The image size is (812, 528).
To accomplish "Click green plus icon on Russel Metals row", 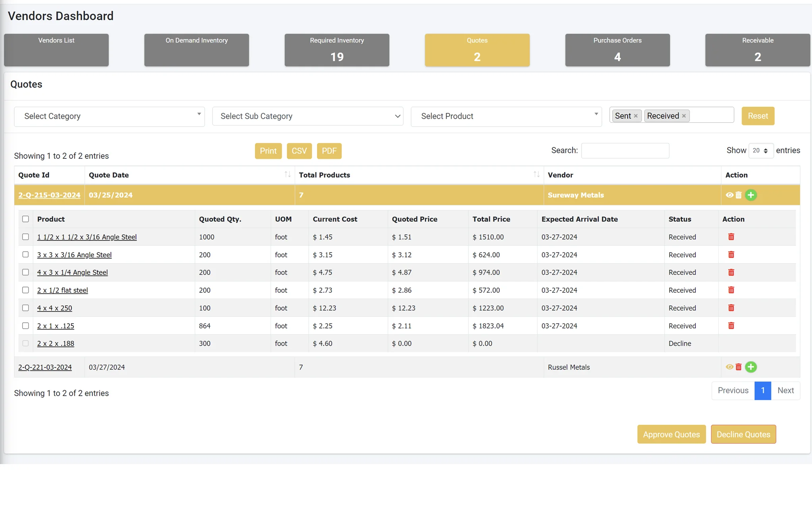I will point(750,367).
